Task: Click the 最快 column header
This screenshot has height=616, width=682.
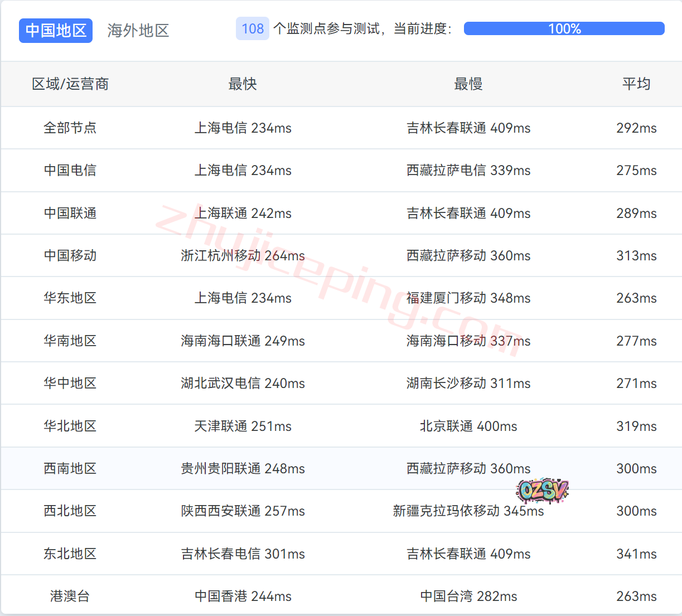Action: [x=243, y=84]
